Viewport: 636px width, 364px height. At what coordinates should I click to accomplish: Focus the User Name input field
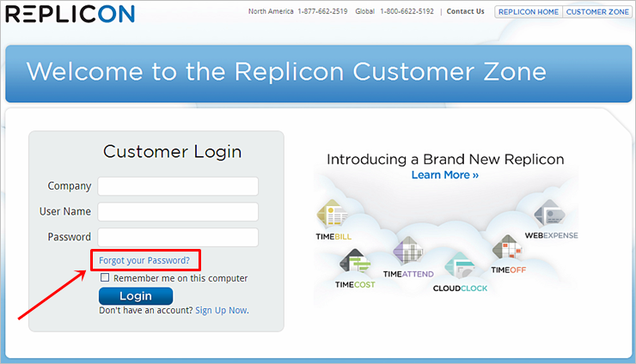[x=178, y=211]
